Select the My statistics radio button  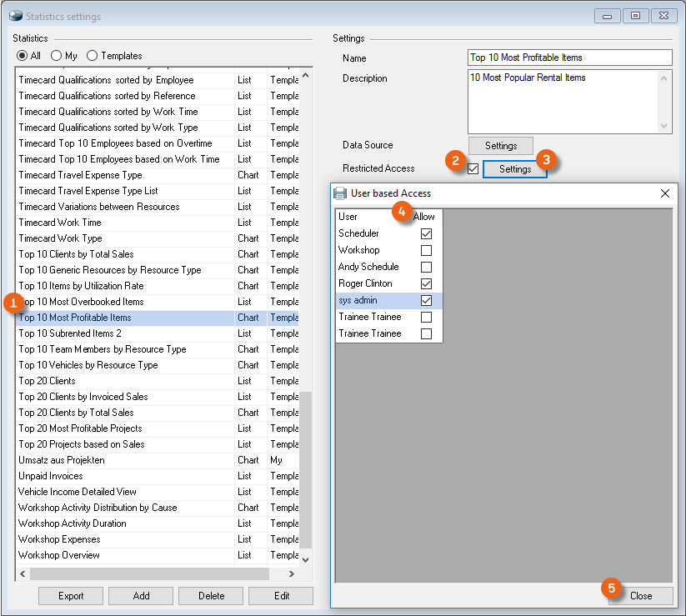[56, 56]
